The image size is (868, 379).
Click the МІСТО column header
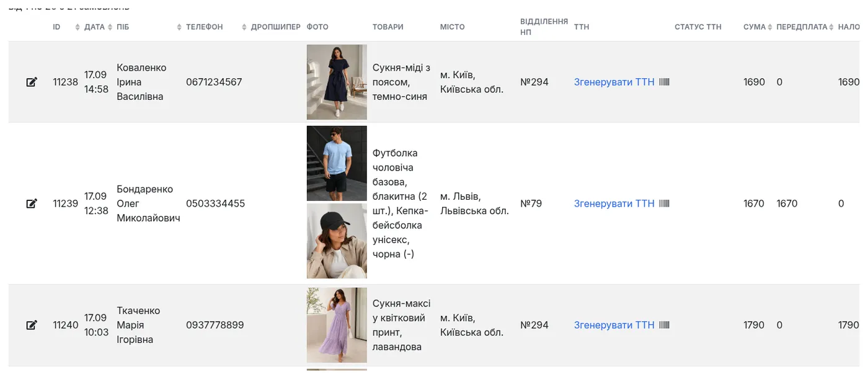coord(453,27)
